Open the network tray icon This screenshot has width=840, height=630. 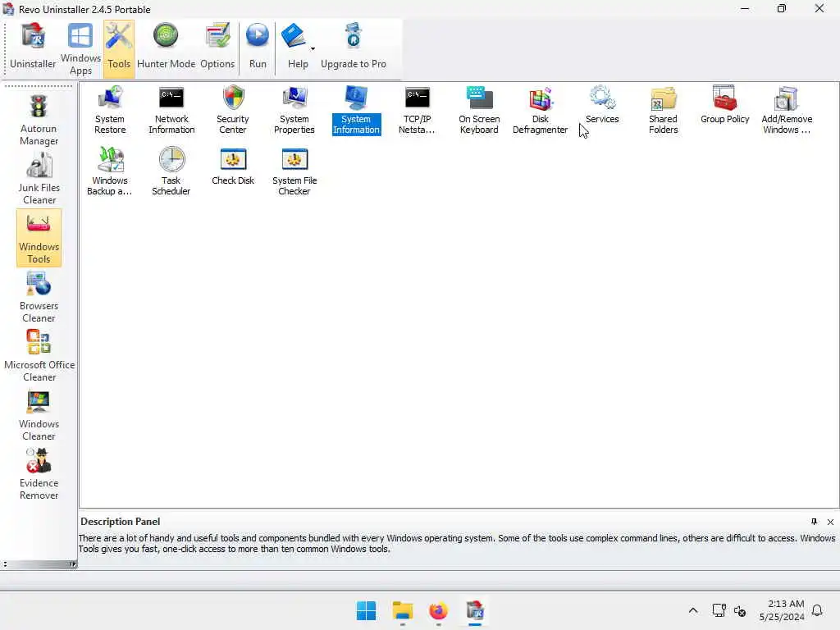719,610
